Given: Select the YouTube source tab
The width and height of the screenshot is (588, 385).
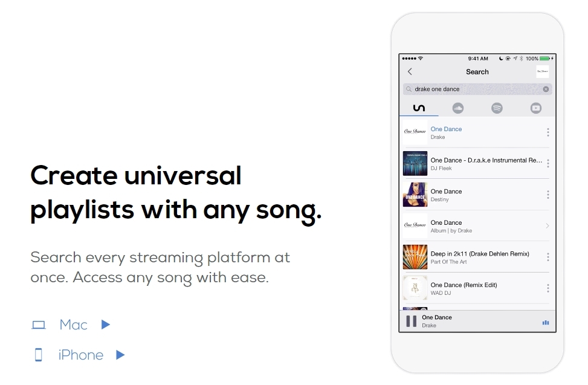Looking at the screenshot, I should (x=536, y=108).
